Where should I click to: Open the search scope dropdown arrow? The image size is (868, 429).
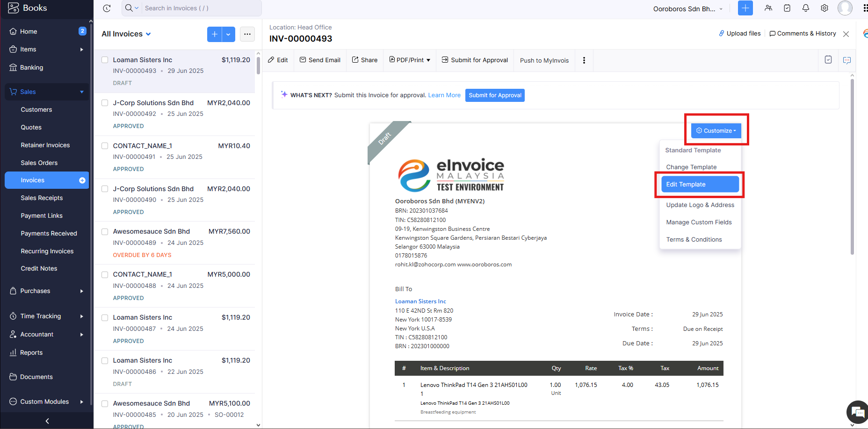tap(137, 8)
